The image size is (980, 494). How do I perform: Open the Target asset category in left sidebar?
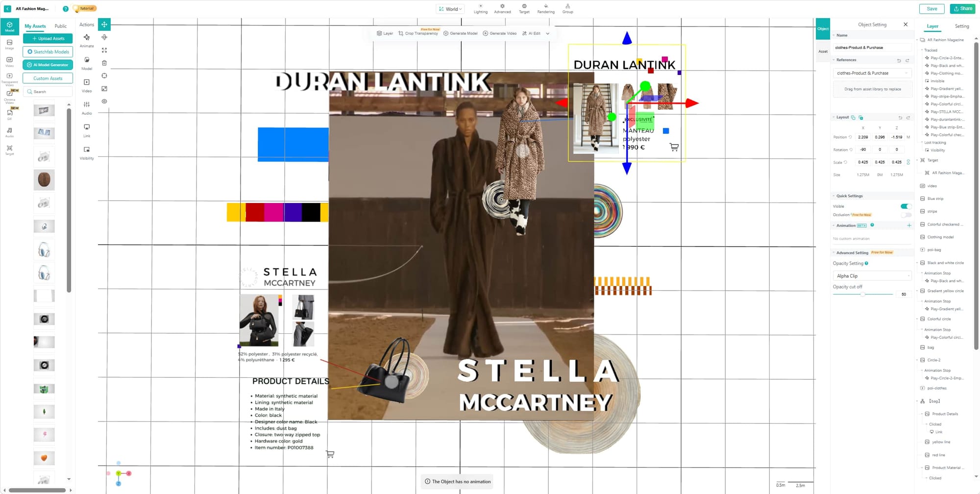pyautogui.click(x=9, y=150)
